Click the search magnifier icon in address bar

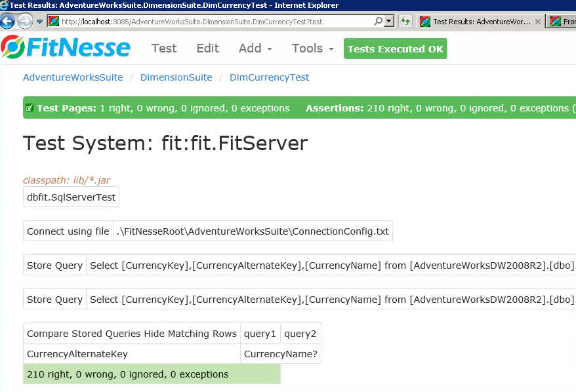[x=378, y=21]
